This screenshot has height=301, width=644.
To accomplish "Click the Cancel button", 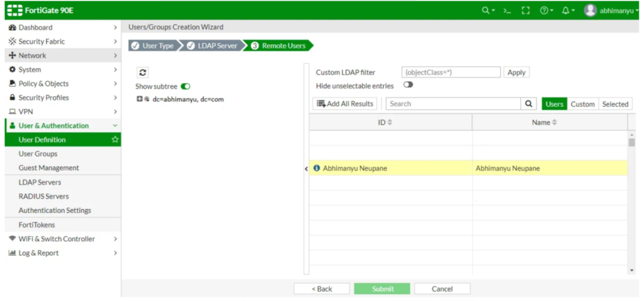I will coord(442,288).
